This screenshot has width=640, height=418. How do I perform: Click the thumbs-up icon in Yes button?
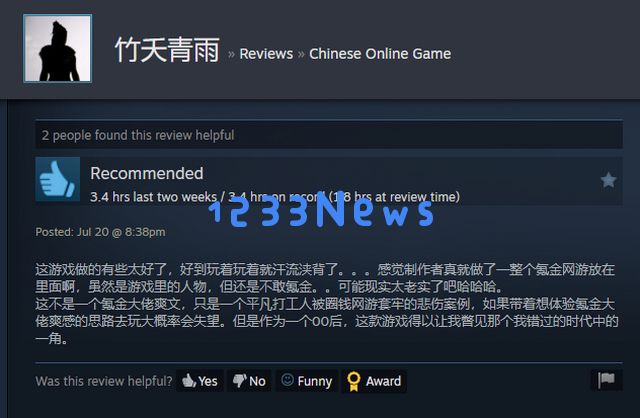(189, 380)
